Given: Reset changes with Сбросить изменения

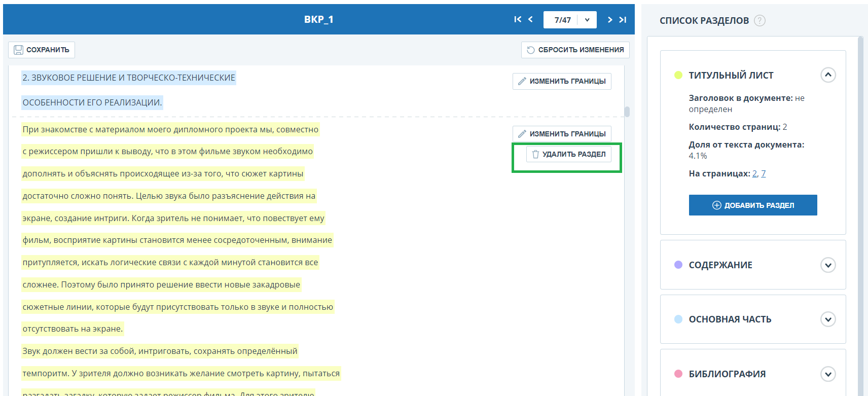Looking at the screenshot, I should [575, 50].
